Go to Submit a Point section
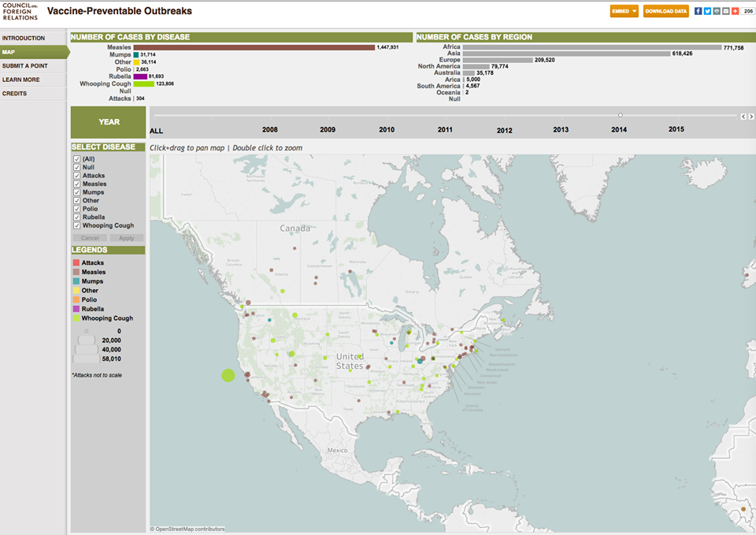Image resolution: width=756 pixels, height=535 pixels. click(25, 65)
